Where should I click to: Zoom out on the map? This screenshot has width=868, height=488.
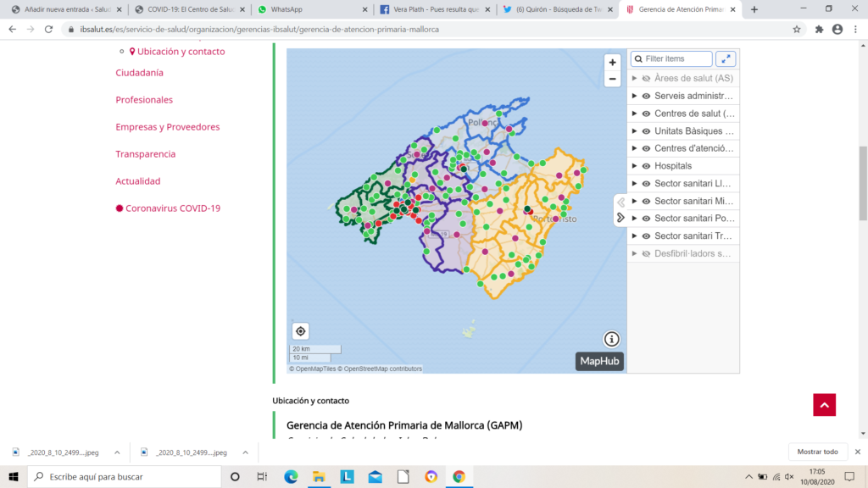[612, 79]
